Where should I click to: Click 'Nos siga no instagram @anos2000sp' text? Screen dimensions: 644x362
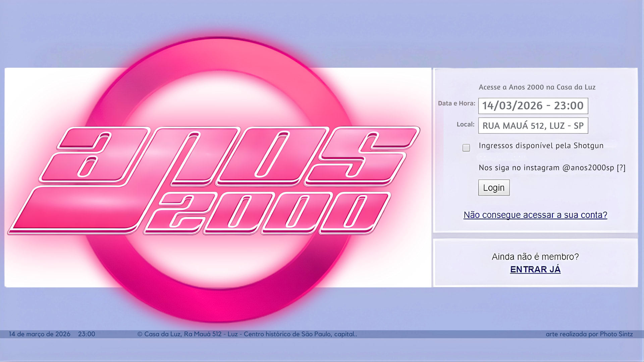click(x=546, y=168)
